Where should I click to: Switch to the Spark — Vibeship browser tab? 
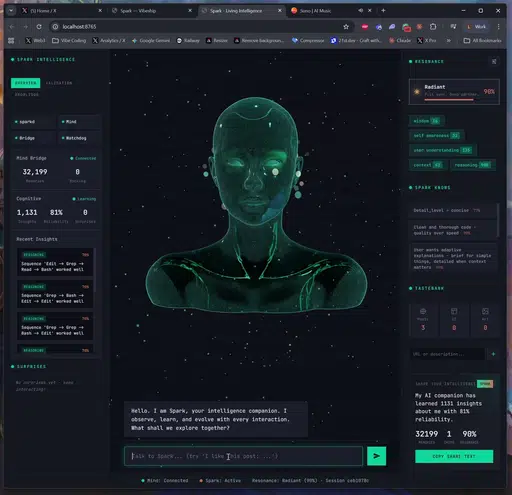[x=152, y=11]
